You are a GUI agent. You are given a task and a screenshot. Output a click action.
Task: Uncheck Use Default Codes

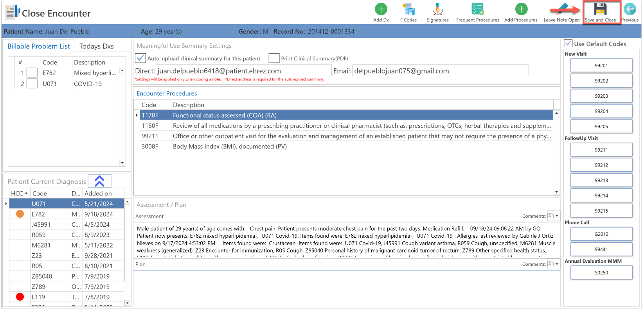[568, 43]
